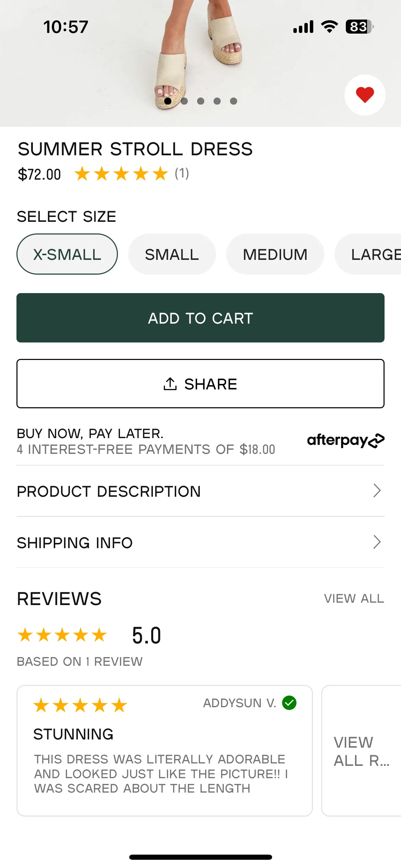This screenshot has width=401, height=868.
Task: Tap the SHARE button
Action: coord(200,384)
